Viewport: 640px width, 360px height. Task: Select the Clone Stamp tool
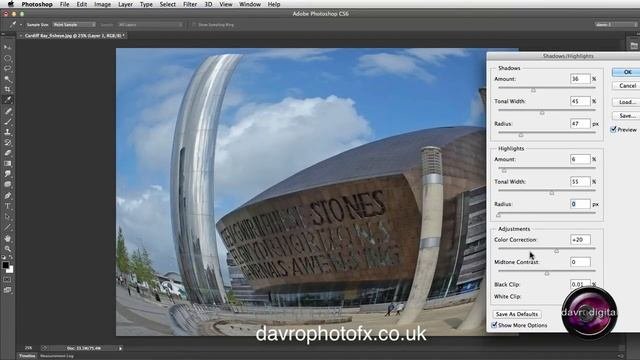(x=7, y=132)
